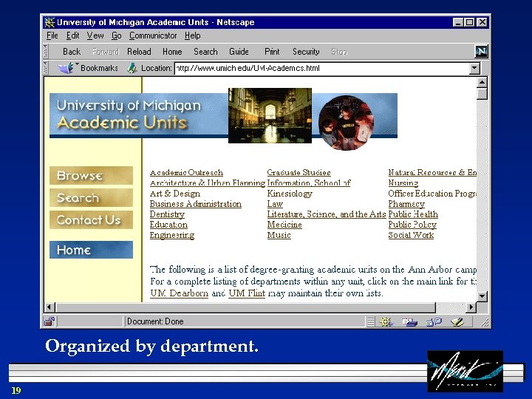This screenshot has width=532, height=399.
Task: Click the Home toolbar button
Action: pos(172,52)
